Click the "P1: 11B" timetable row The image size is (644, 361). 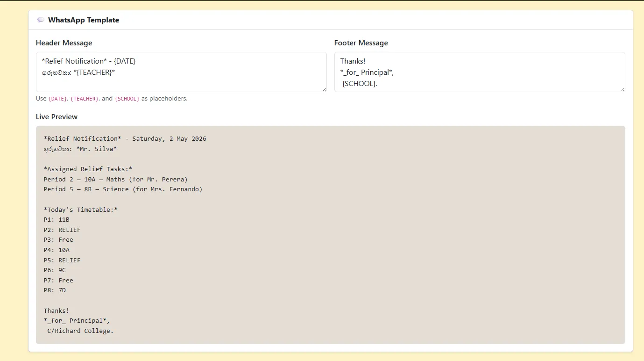(57, 220)
